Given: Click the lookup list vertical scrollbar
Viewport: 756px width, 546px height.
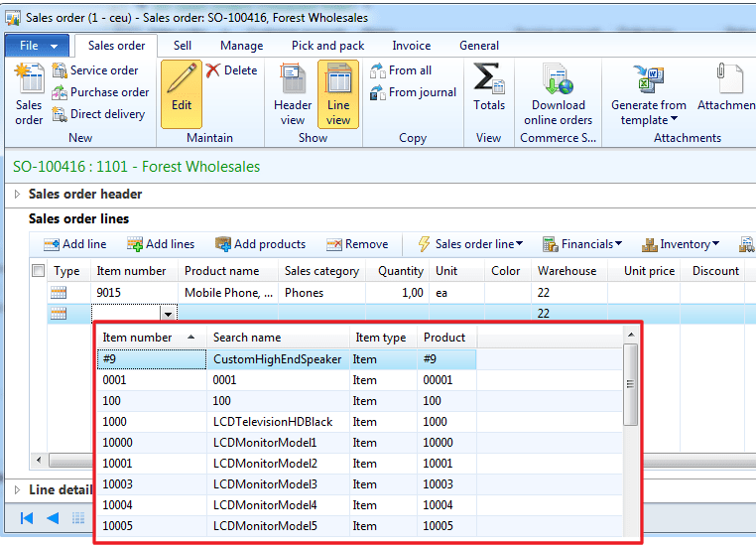Looking at the screenshot, I should [x=630, y=384].
